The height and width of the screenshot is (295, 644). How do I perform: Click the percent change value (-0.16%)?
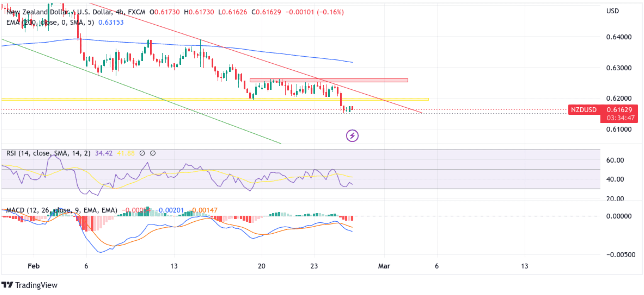330,12
